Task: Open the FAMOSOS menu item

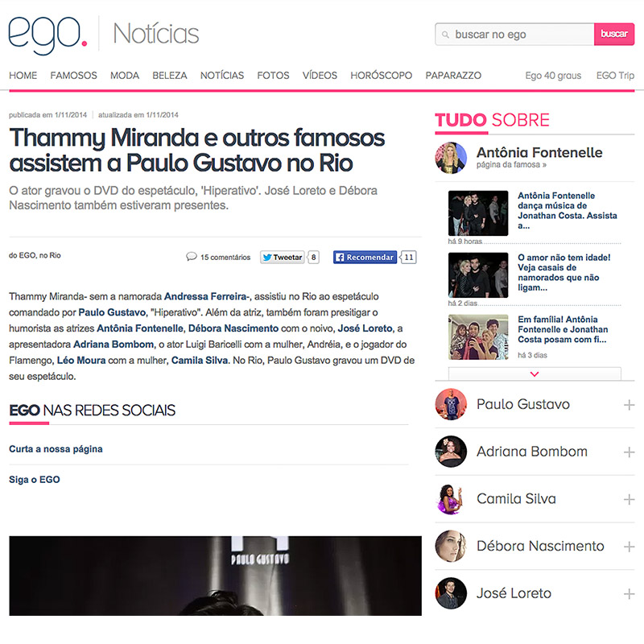Action: click(x=73, y=76)
